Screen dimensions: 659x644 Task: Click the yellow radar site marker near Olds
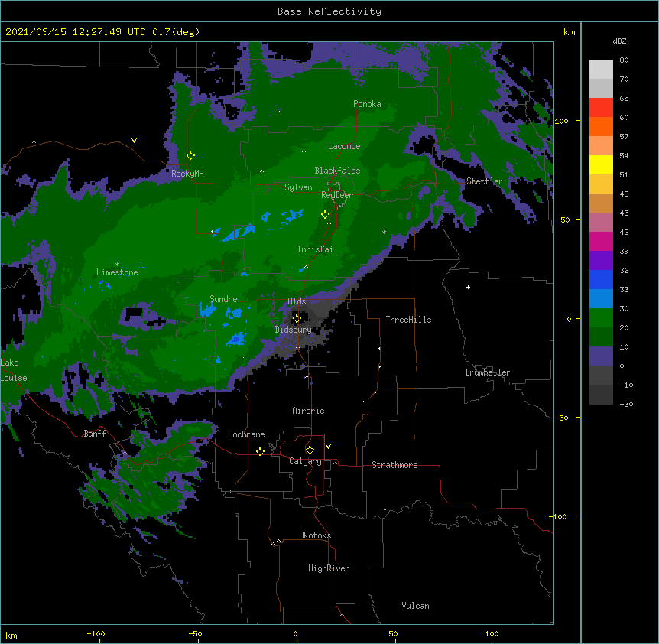pos(297,319)
